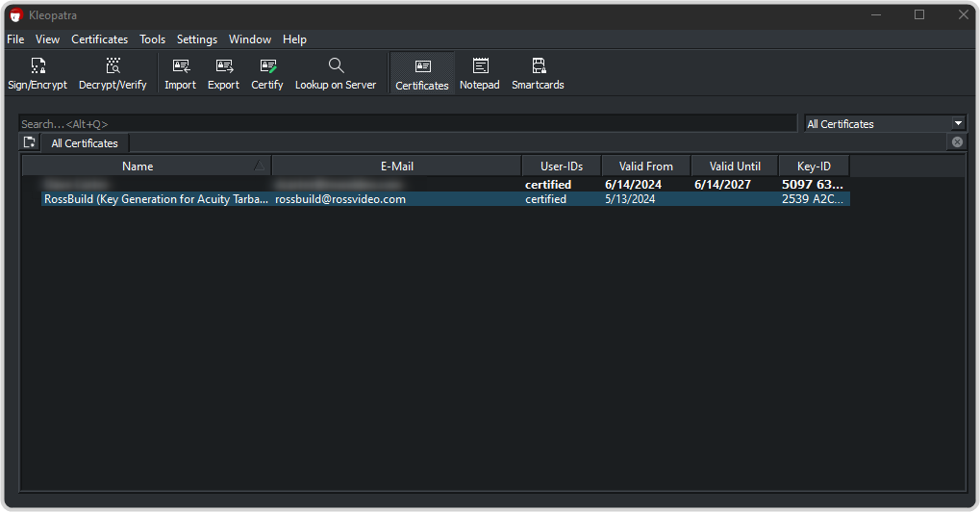Click the Import certificate icon
Image resolution: width=980 pixels, height=512 pixels.
point(180,73)
